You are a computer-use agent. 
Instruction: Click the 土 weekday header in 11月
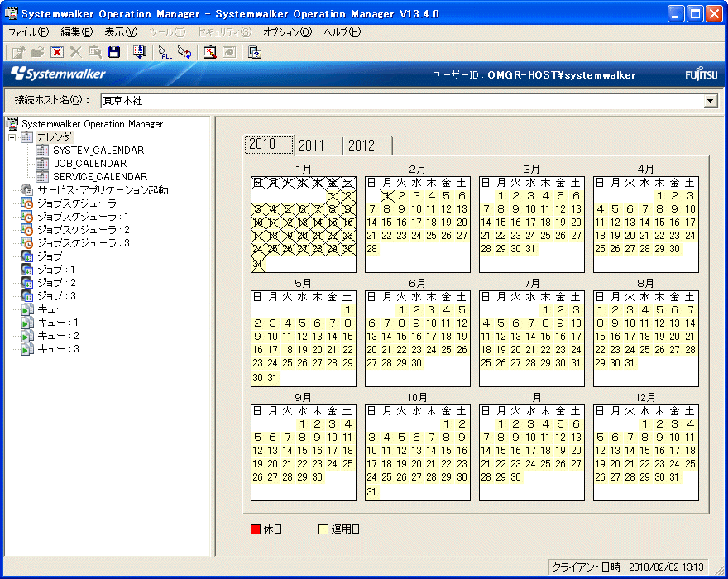point(576,411)
